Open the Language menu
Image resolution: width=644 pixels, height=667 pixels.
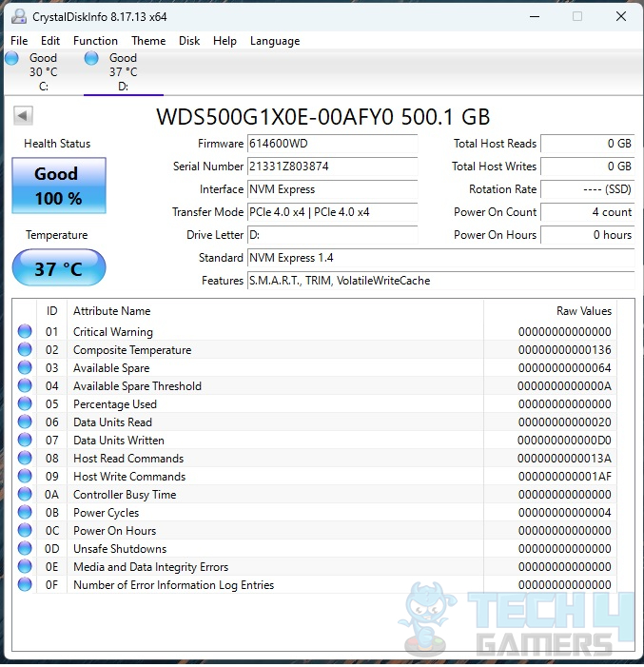click(275, 41)
